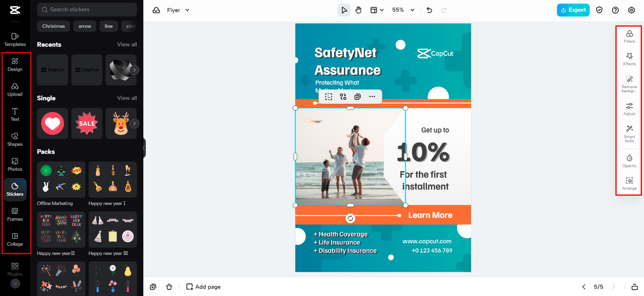Click crop icon in floating toolbar

(329, 97)
